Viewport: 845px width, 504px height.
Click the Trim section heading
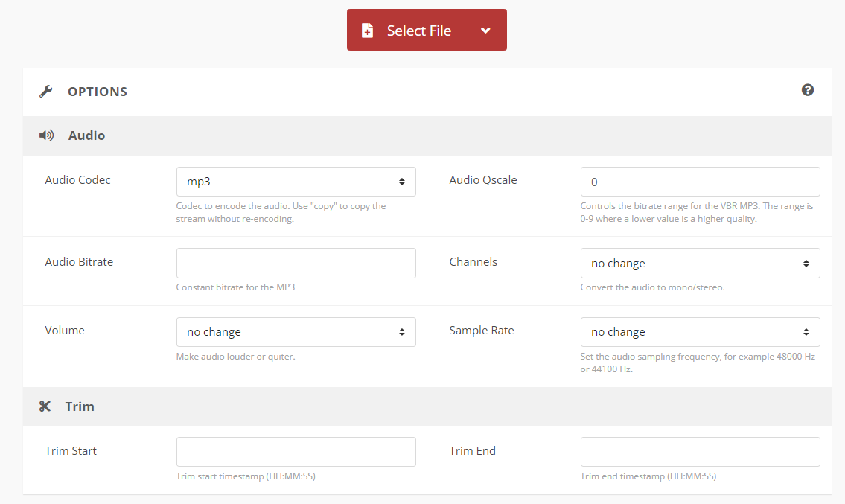coord(80,406)
